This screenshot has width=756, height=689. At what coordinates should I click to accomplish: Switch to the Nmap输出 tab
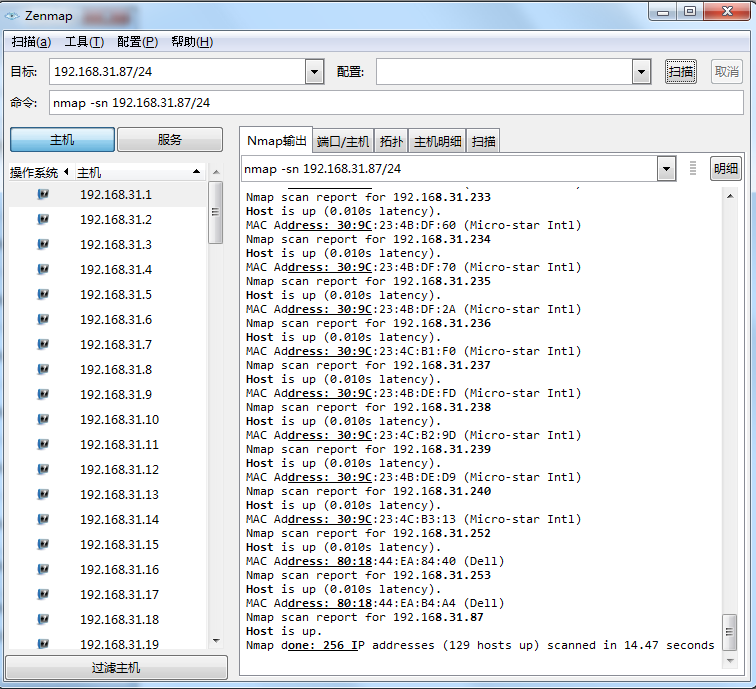277,141
